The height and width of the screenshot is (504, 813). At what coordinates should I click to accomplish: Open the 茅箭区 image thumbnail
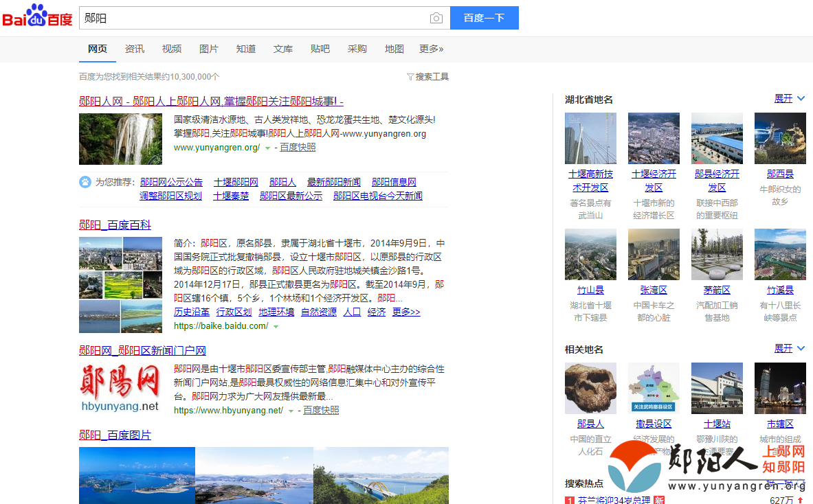pos(717,254)
